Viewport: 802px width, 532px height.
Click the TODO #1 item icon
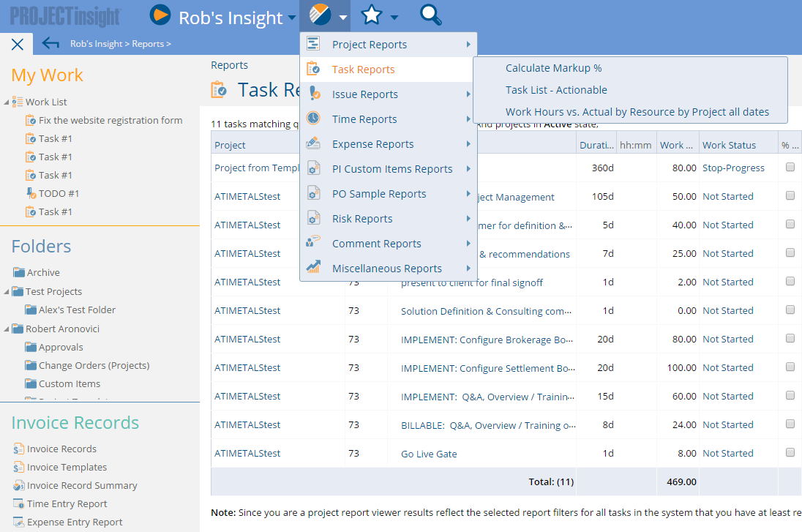pyautogui.click(x=30, y=193)
